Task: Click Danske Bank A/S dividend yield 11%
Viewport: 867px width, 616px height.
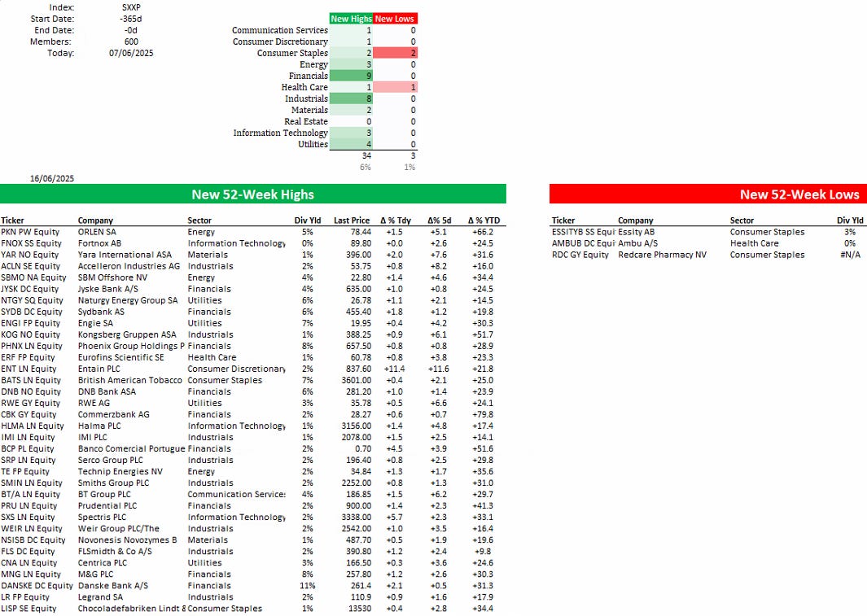Action: click(x=308, y=586)
